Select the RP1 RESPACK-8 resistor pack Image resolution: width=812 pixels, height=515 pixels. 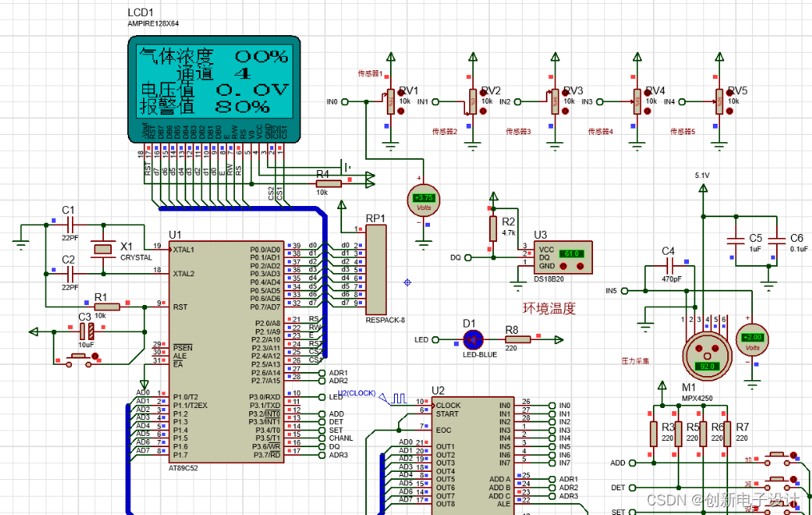point(376,270)
